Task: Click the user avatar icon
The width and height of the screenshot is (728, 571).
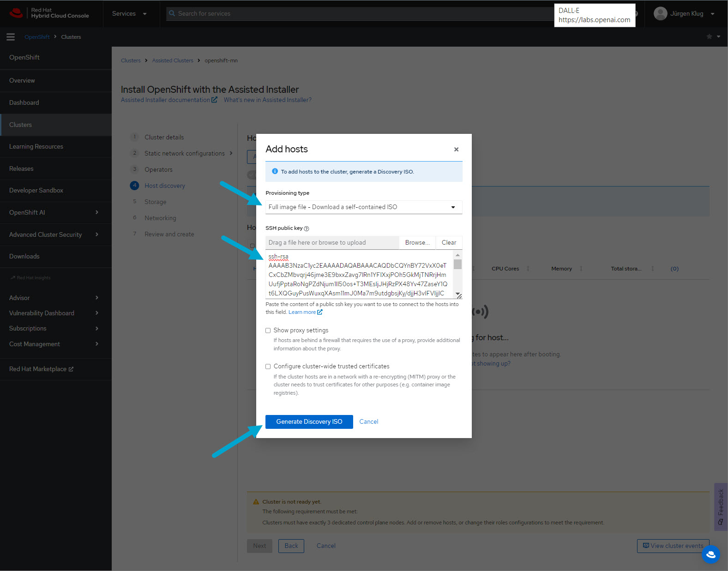Action: [661, 13]
